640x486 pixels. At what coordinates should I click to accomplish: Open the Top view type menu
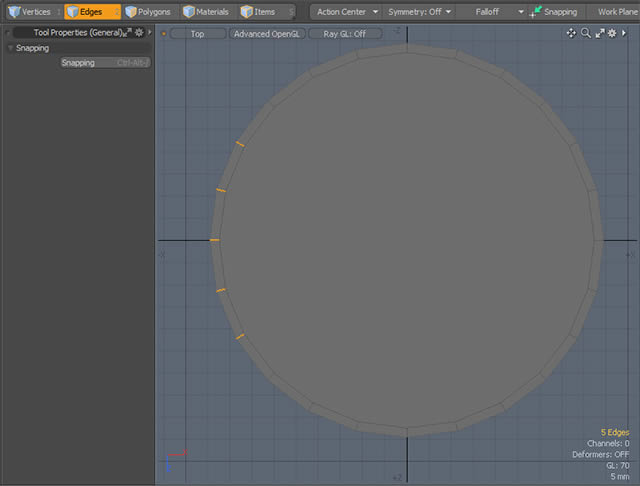pos(198,34)
